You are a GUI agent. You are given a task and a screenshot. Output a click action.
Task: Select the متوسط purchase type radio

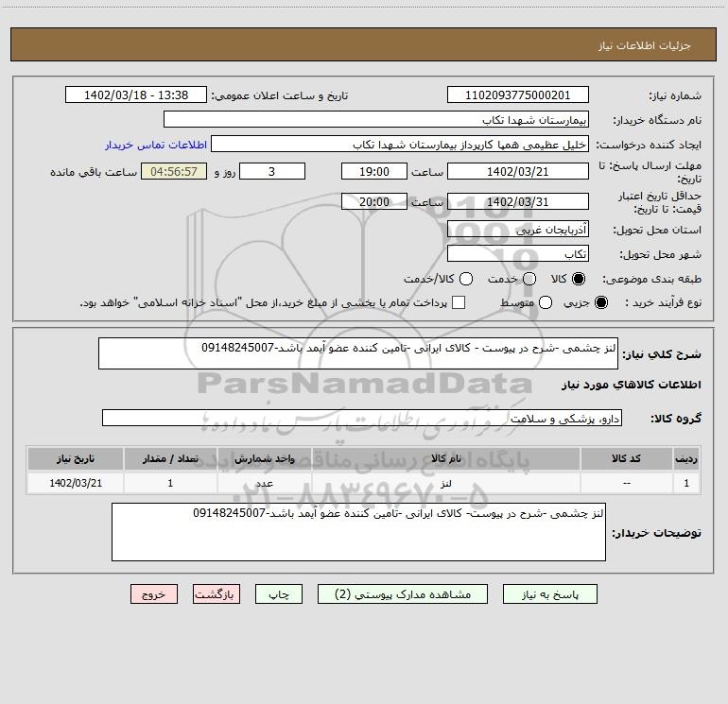pyautogui.click(x=546, y=302)
